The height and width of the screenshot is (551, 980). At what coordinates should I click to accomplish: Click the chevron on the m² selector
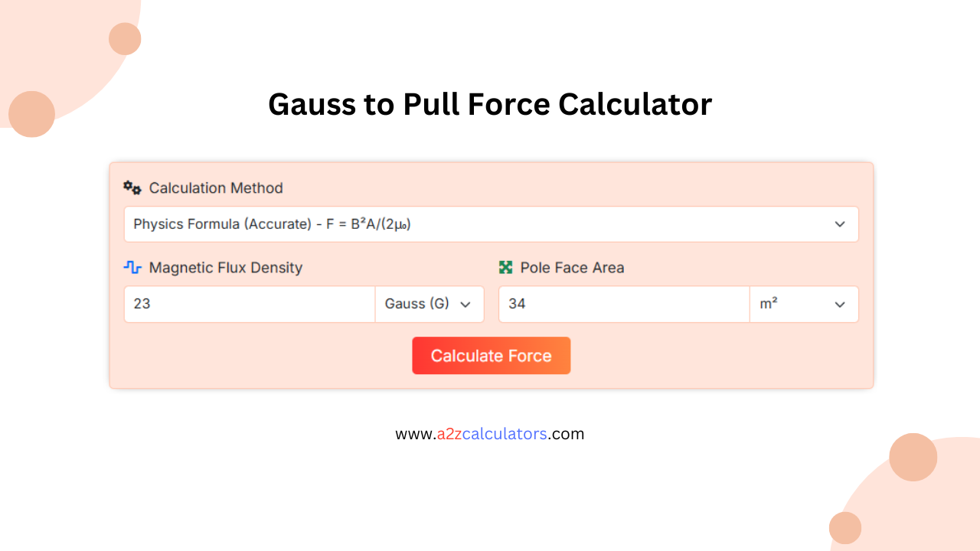840,304
